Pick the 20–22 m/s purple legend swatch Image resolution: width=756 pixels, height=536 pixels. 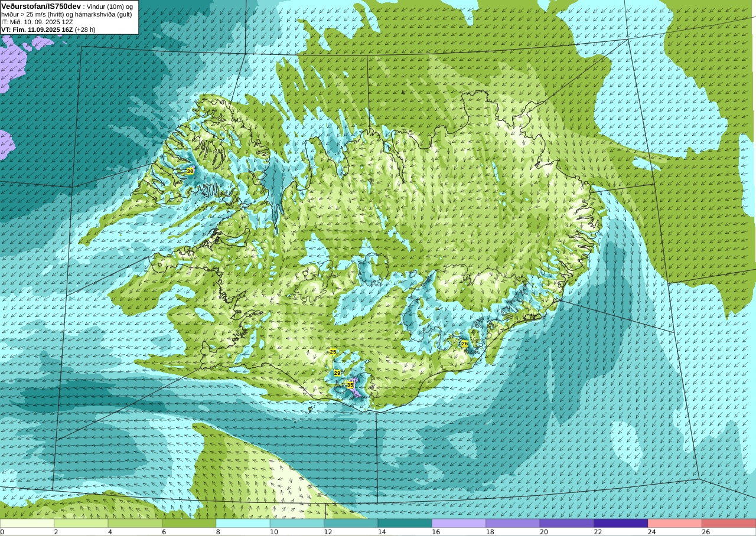click(567, 523)
